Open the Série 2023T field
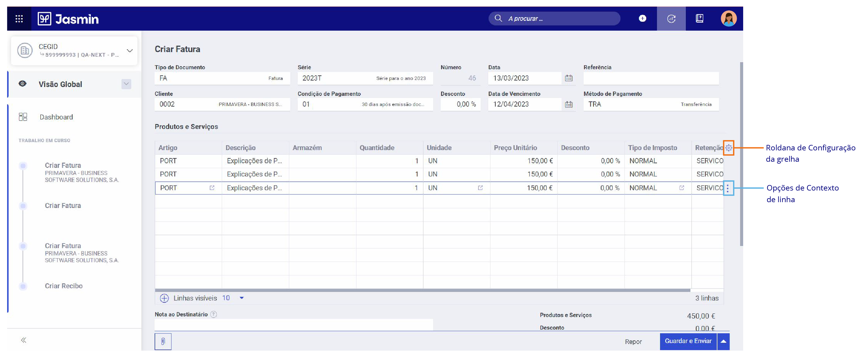This screenshot has width=868, height=359. pos(365,78)
